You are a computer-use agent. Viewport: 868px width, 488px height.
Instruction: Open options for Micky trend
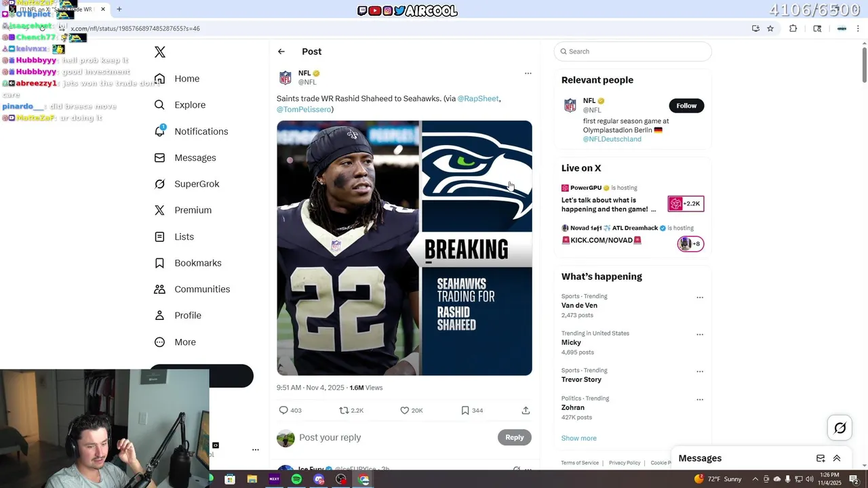(x=700, y=334)
